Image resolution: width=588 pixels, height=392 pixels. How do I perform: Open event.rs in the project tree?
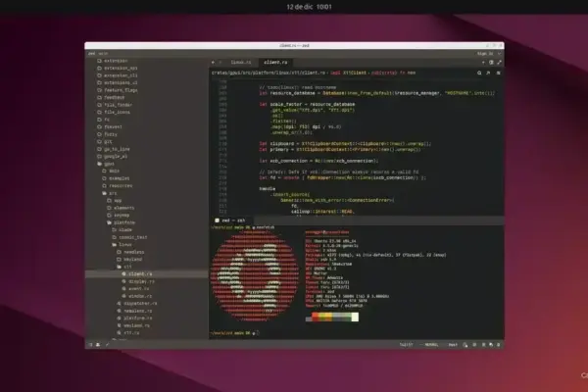click(135, 289)
